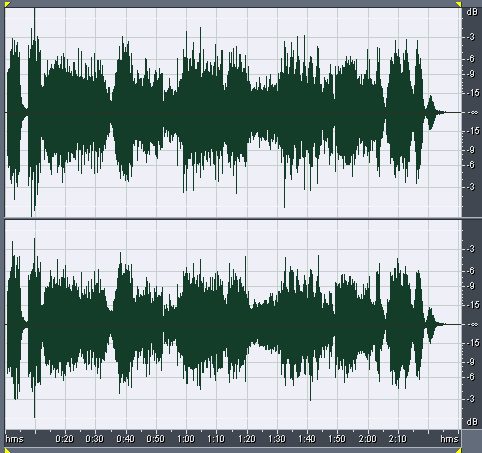Select the lower (right) channel waveform
This screenshot has width=482, height=453.
pyautogui.click(x=233, y=324)
